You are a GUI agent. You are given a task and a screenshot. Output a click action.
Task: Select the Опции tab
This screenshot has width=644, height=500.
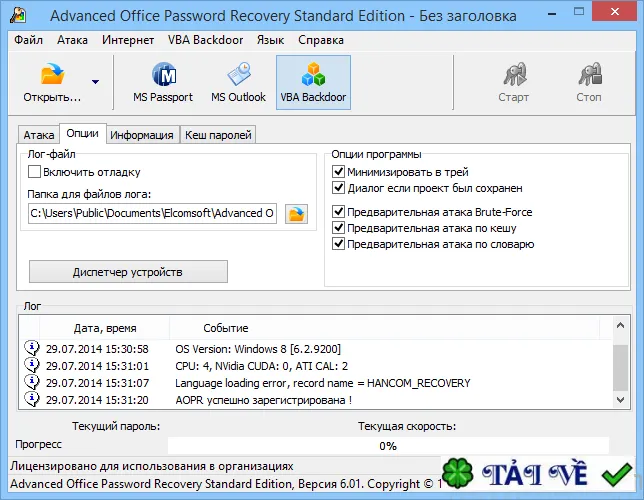tap(83, 134)
